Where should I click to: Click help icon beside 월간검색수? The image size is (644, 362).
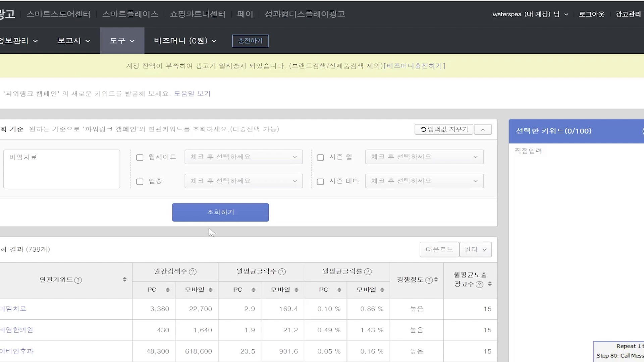click(193, 272)
